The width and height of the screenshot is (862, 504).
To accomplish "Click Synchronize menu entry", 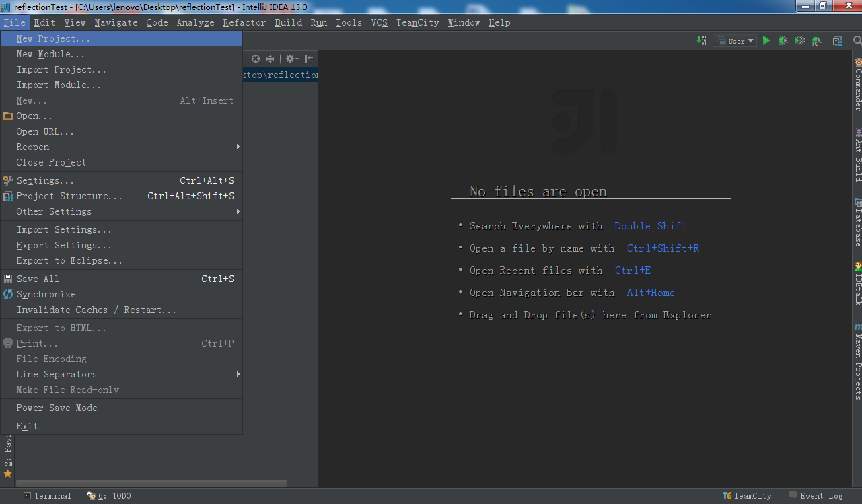I will (x=121, y=294).
